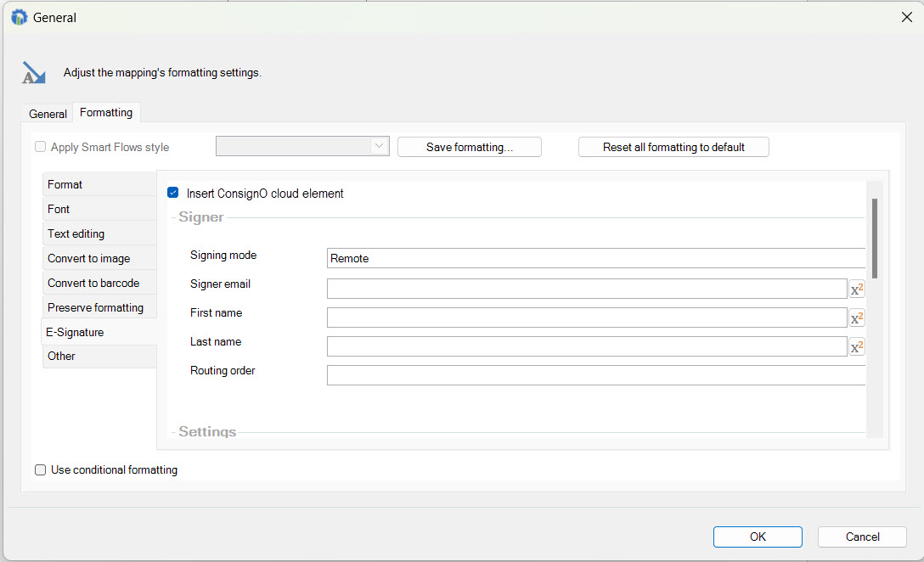Image resolution: width=924 pixels, height=562 pixels.
Task: Open the Convert to barcode section
Action: (x=99, y=283)
